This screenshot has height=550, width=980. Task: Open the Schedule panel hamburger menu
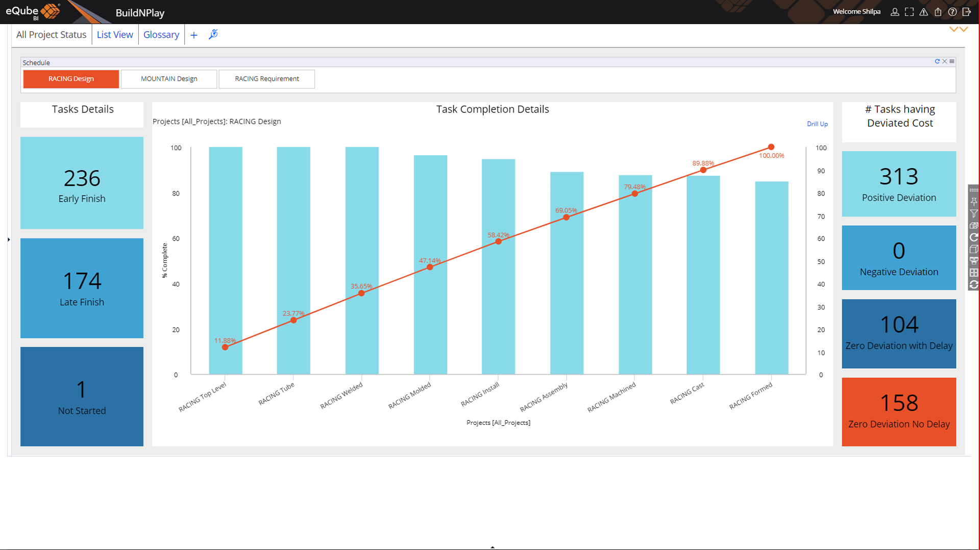point(952,61)
